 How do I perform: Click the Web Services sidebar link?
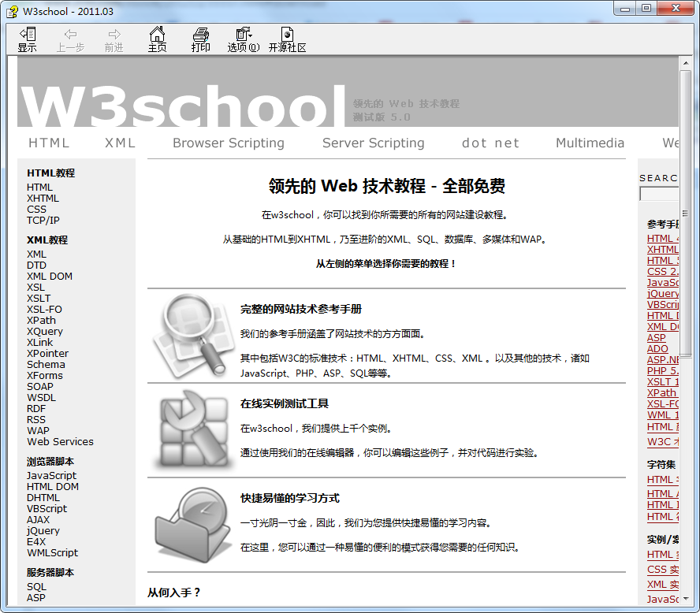(60, 442)
